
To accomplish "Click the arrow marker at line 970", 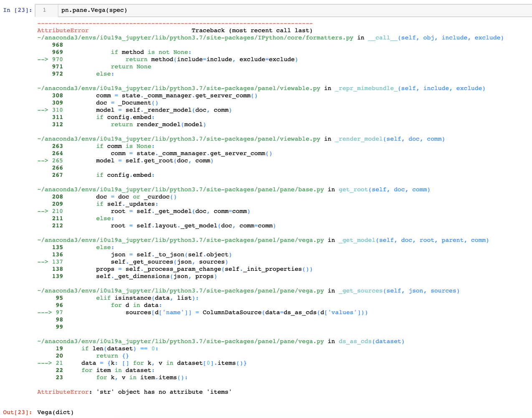I will [43, 59].
